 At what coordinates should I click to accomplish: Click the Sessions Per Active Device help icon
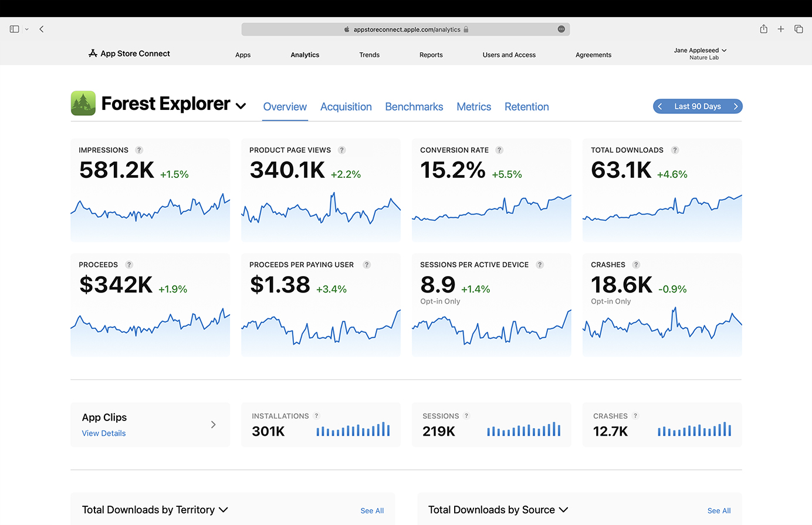click(x=540, y=265)
